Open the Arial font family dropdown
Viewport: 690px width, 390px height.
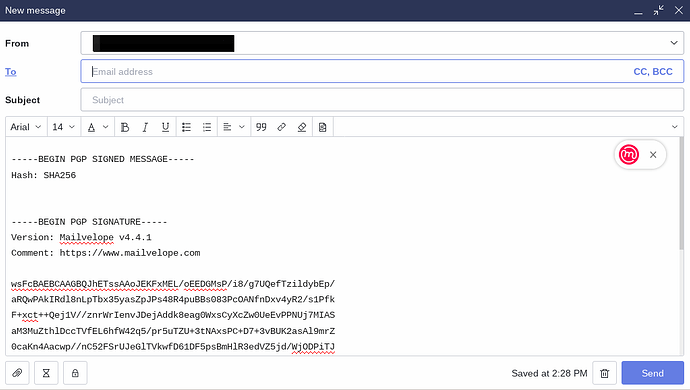coord(26,127)
